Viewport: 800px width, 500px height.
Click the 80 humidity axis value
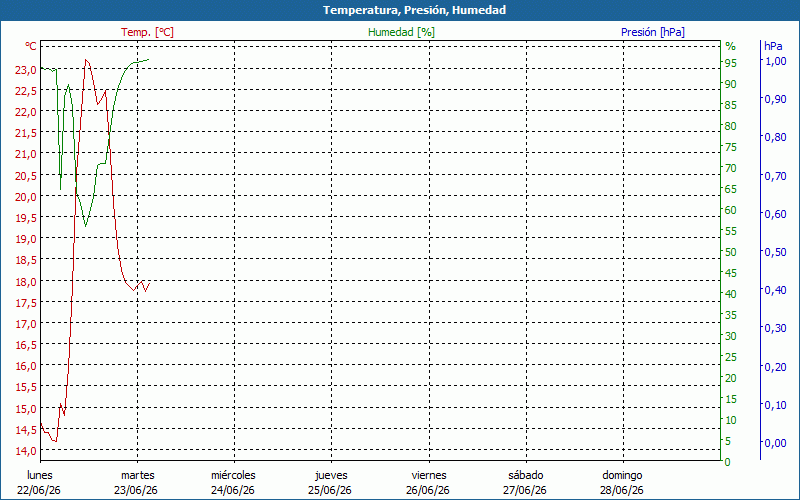pyautogui.click(x=731, y=127)
